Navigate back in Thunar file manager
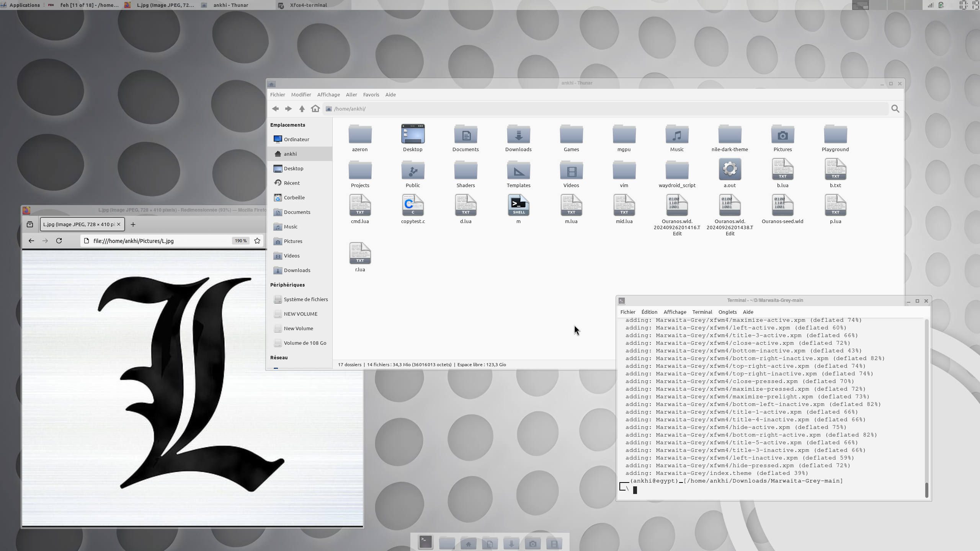Image resolution: width=980 pixels, height=551 pixels. coord(275,109)
